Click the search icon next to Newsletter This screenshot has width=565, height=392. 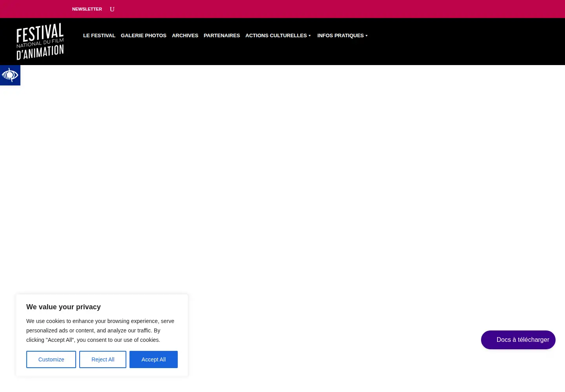point(112,9)
